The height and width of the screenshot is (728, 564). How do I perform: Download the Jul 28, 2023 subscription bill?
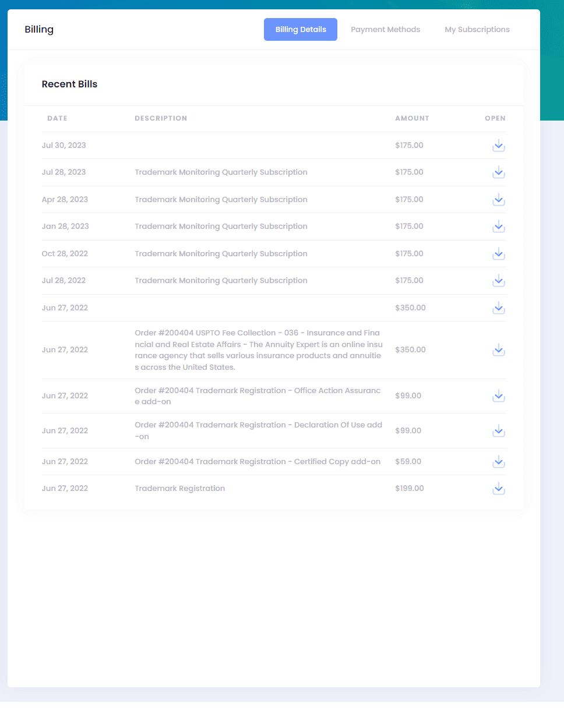[498, 172]
